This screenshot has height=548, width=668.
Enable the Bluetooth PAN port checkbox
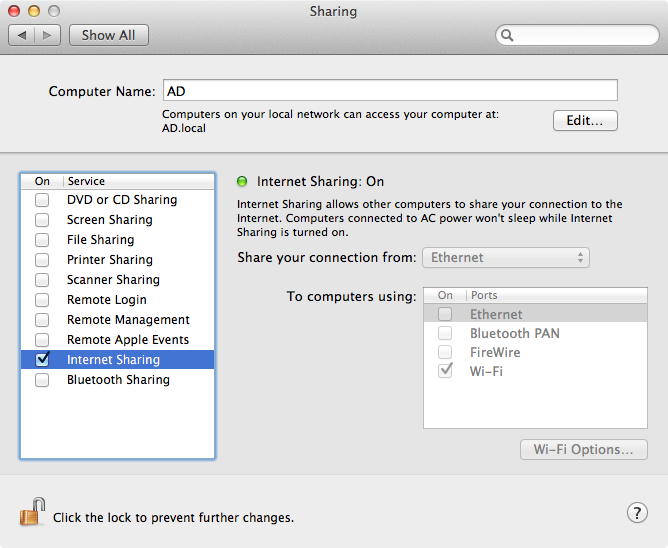click(x=445, y=333)
